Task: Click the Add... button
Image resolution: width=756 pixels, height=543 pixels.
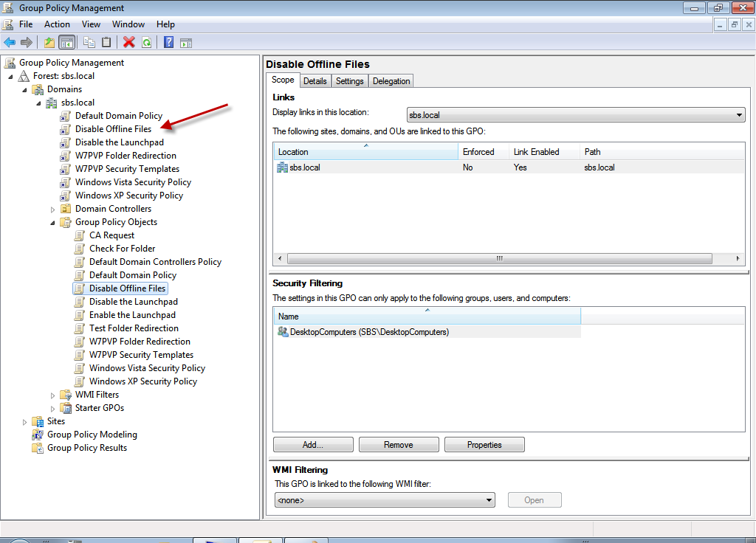Action: (x=313, y=445)
